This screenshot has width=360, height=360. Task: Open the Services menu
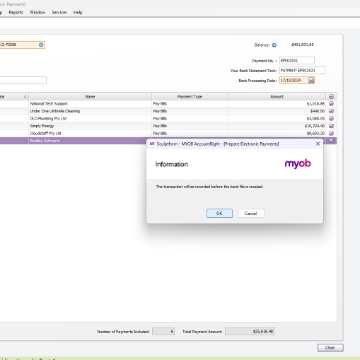pyautogui.click(x=59, y=12)
